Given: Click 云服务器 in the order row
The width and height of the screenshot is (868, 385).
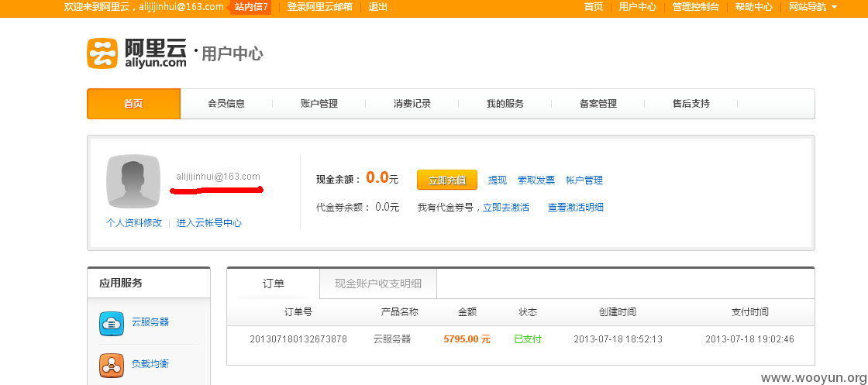Looking at the screenshot, I should tap(392, 339).
